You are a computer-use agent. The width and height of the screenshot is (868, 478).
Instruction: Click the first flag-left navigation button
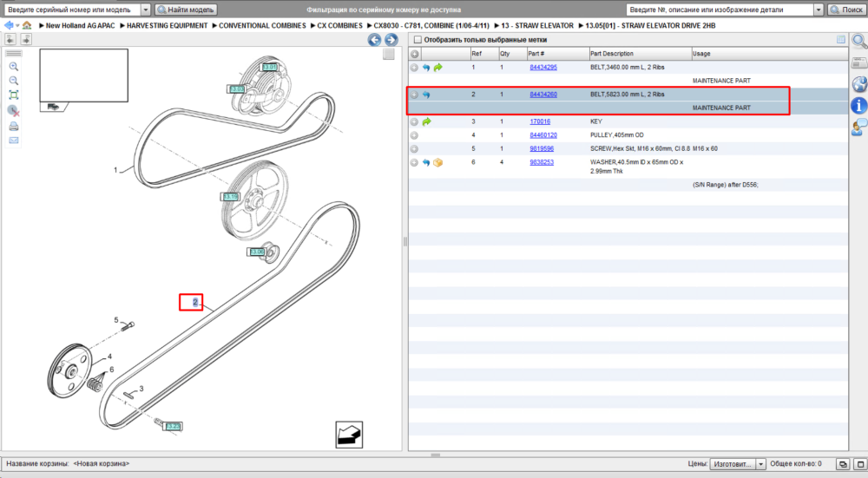[x=10, y=39]
